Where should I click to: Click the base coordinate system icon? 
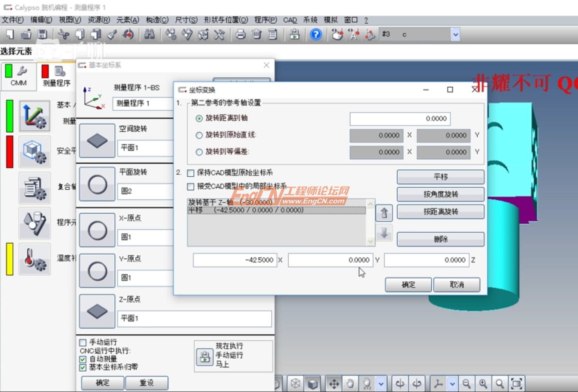click(x=35, y=116)
